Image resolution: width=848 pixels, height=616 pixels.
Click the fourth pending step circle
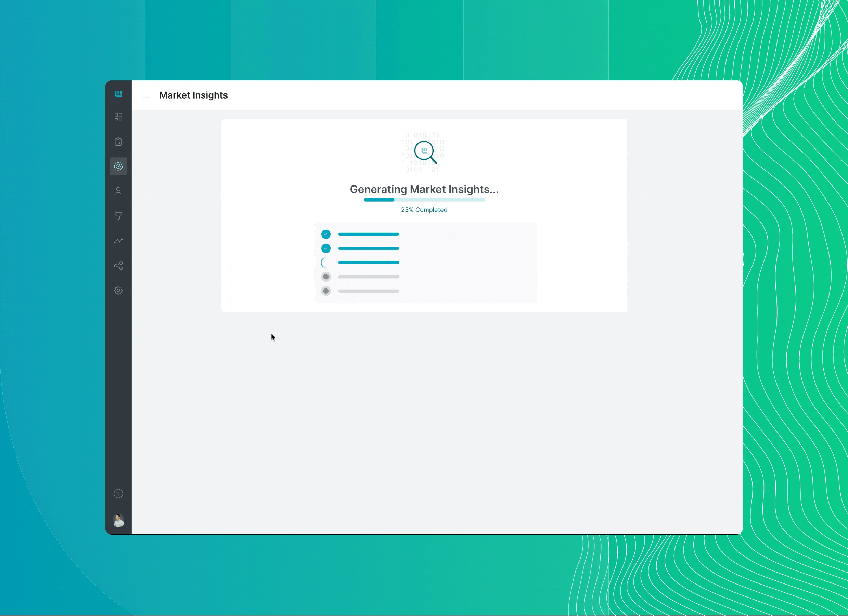326,277
